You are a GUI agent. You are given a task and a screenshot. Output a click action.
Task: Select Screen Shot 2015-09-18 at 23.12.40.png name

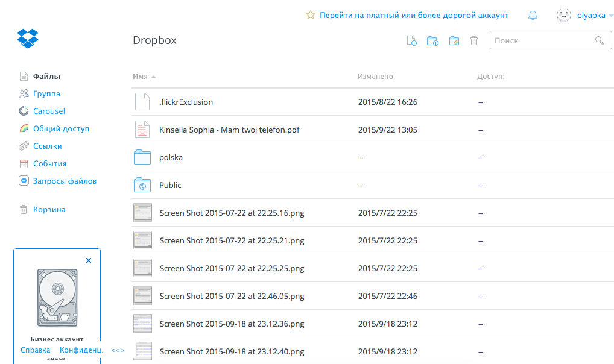pos(232,351)
